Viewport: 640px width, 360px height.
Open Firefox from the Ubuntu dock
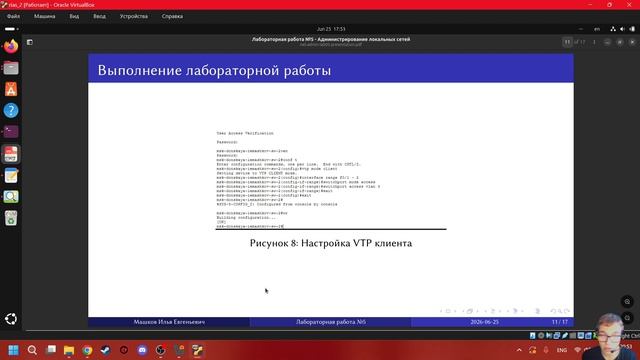click(11, 47)
